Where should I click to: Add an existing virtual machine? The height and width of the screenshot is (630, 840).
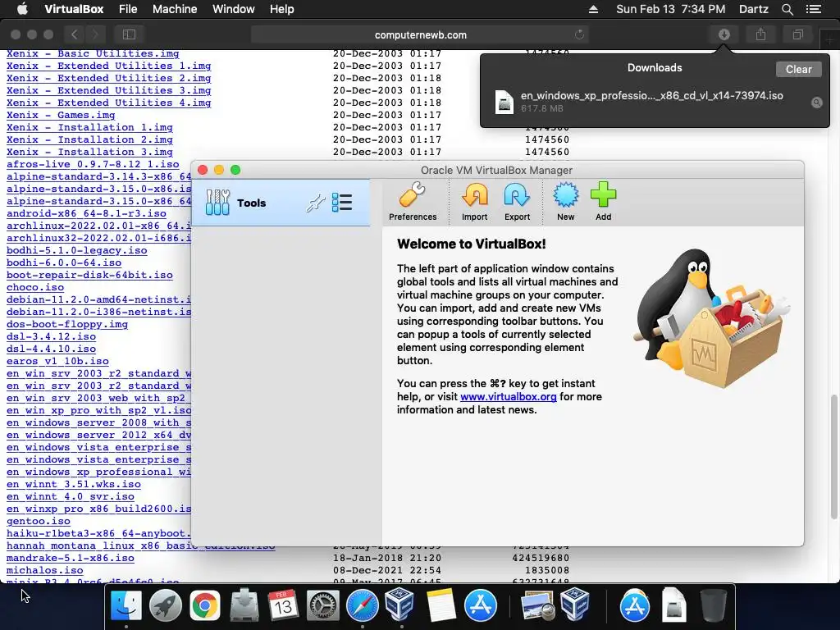click(603, 202)
